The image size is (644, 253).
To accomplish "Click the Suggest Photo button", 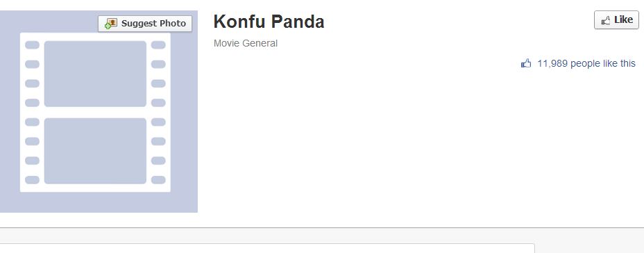I will coord(145,24).
